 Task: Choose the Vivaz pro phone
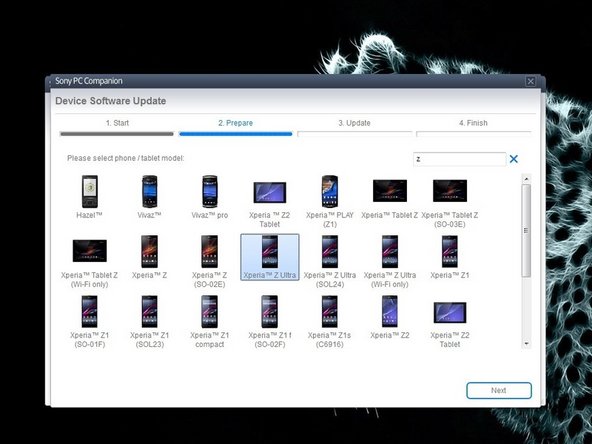click(x=210, y=191)
